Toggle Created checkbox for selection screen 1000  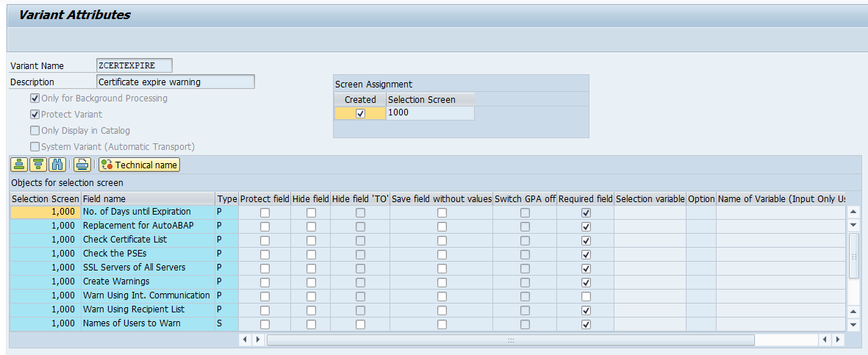click(360, 113)
